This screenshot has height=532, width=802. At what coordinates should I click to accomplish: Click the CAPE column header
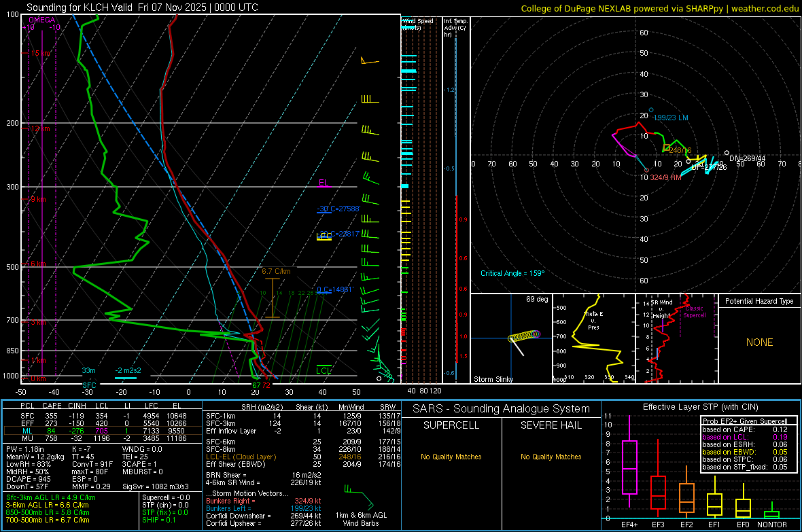coord(52,406)
